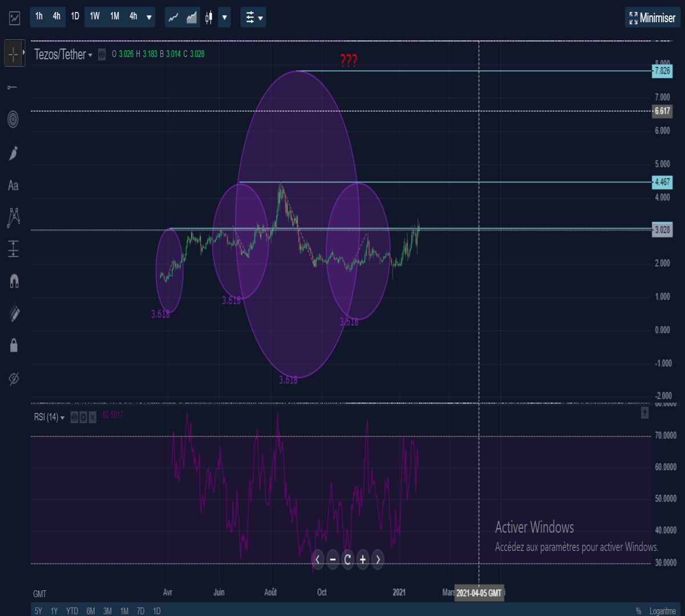Screen dimensions: 685x616
Task: Click the 7.826 price level label
Action: pyautogui.click(x=662, y=71)
